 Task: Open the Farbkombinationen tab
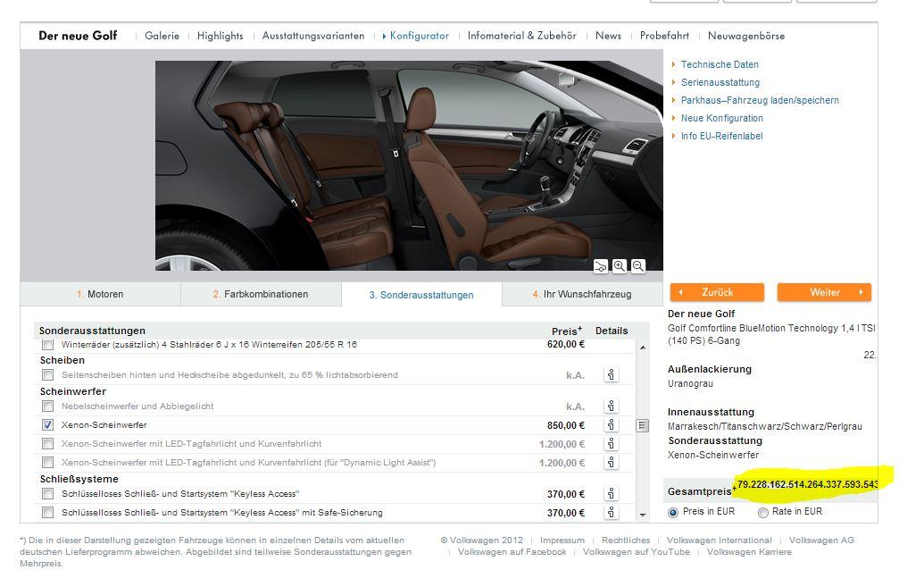coord(261,294)
